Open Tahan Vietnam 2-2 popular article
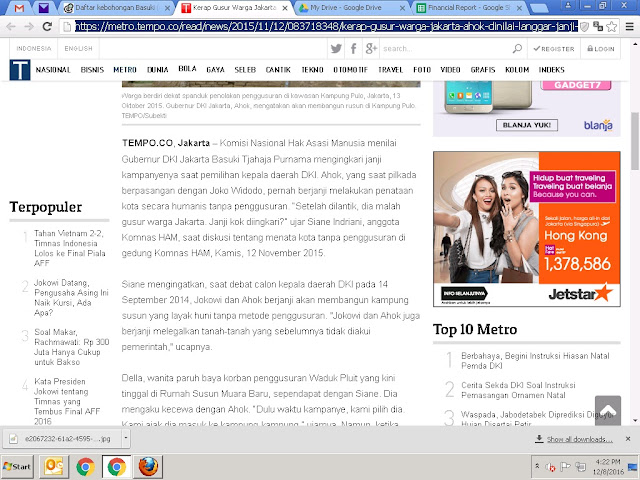640x480 pixels. pos(70,248)
